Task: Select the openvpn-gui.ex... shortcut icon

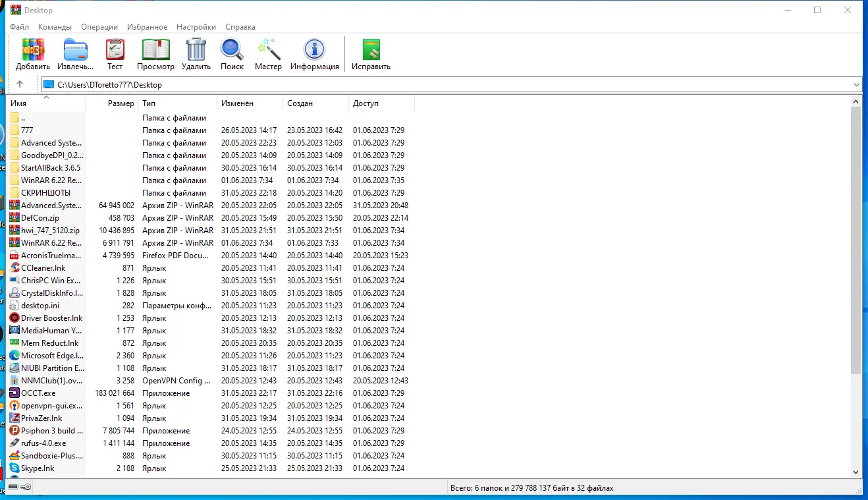Action: [x=14, y=406]
